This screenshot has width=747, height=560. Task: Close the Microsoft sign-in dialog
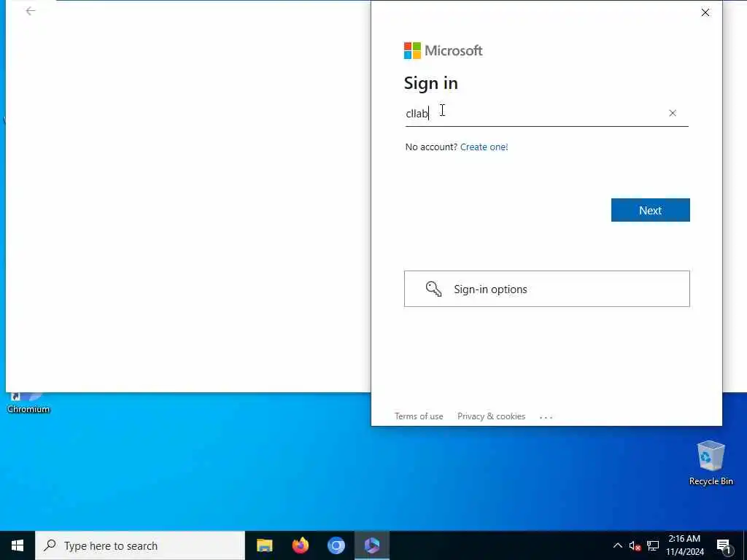(x=705, y=12)
